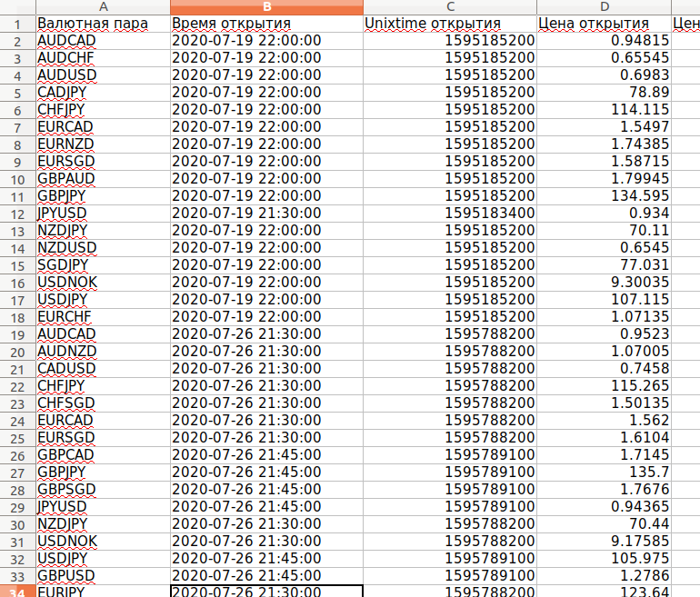
Task: Select the AUDCAD cell in row 2
Action: coord(103,41)
